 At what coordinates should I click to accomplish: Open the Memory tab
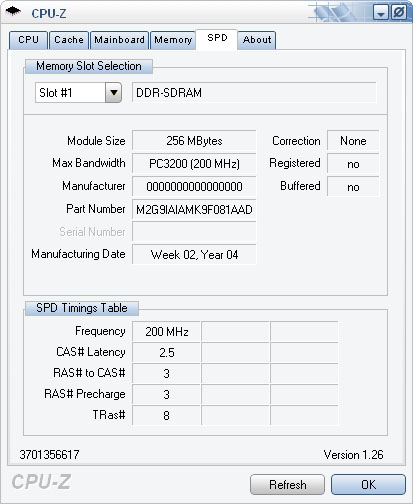point(173,40)
